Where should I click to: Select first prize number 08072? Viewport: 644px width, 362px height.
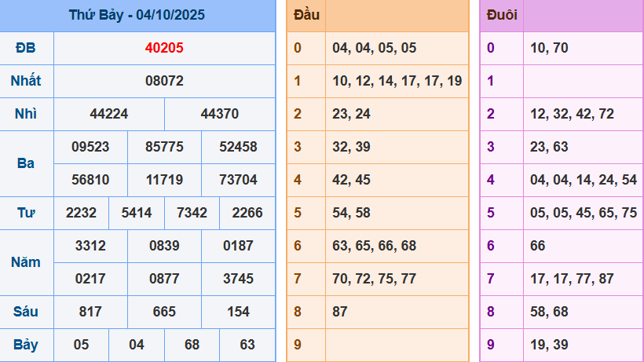pos(164,81)
